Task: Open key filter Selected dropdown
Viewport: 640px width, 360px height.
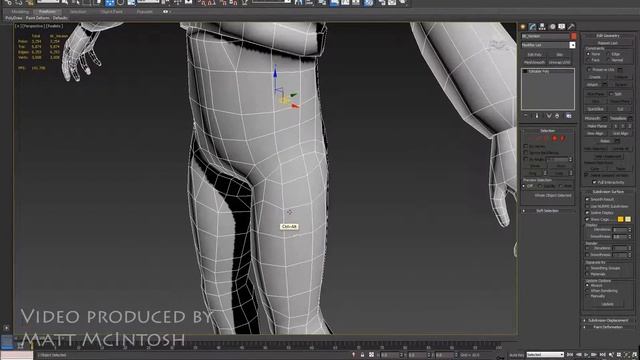Action: click(545, 355)
